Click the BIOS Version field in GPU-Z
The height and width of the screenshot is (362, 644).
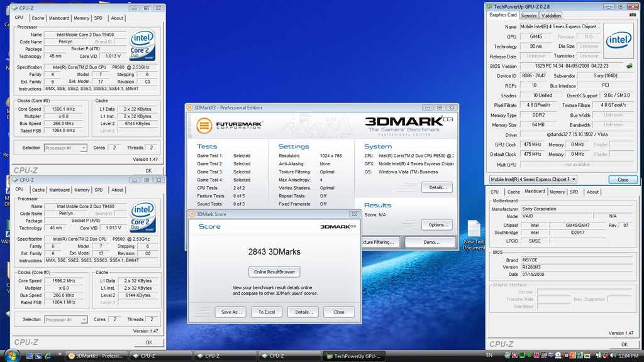572,65
